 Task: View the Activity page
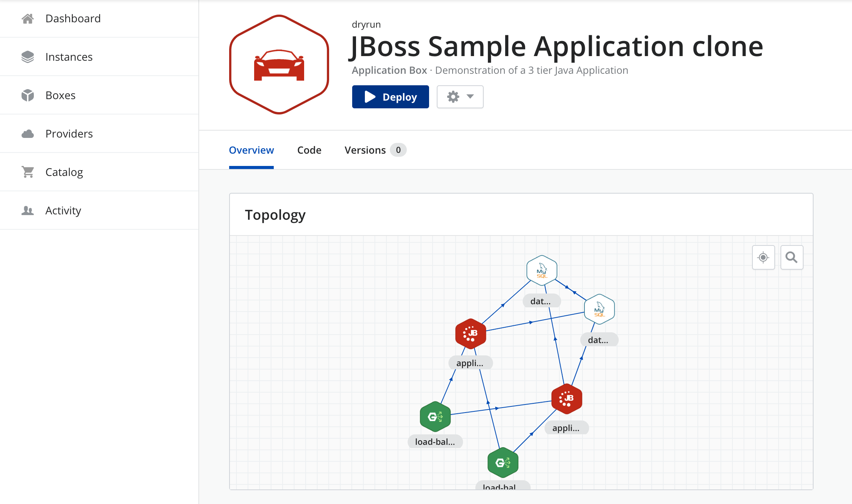point(99,211)
